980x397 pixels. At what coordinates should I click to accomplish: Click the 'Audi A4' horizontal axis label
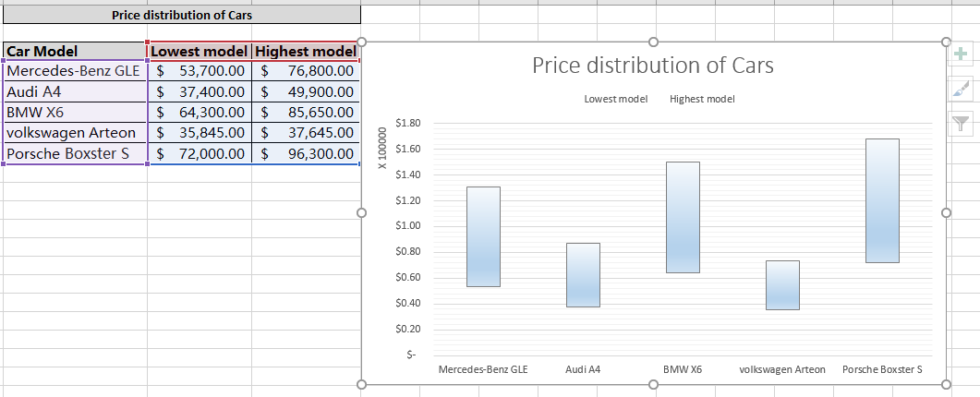coord(583,369)
